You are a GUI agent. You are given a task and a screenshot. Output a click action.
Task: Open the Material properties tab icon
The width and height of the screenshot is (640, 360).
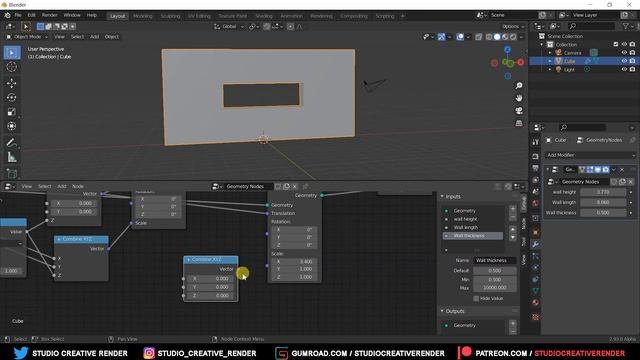(536, 302)
